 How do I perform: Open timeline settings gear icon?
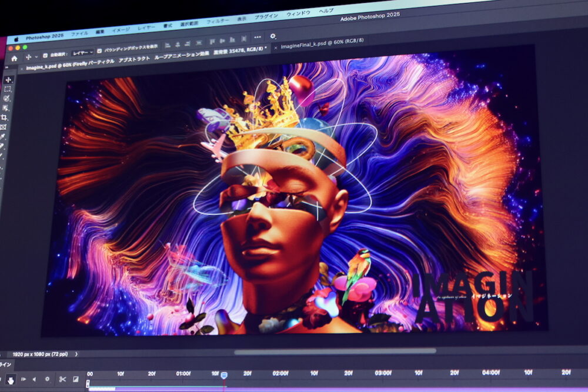[47, 379]
